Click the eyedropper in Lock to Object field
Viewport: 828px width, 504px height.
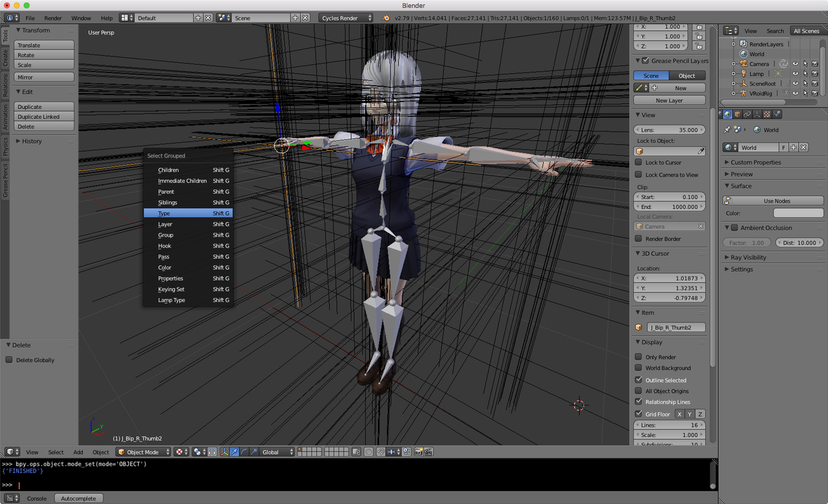[701, 151]
